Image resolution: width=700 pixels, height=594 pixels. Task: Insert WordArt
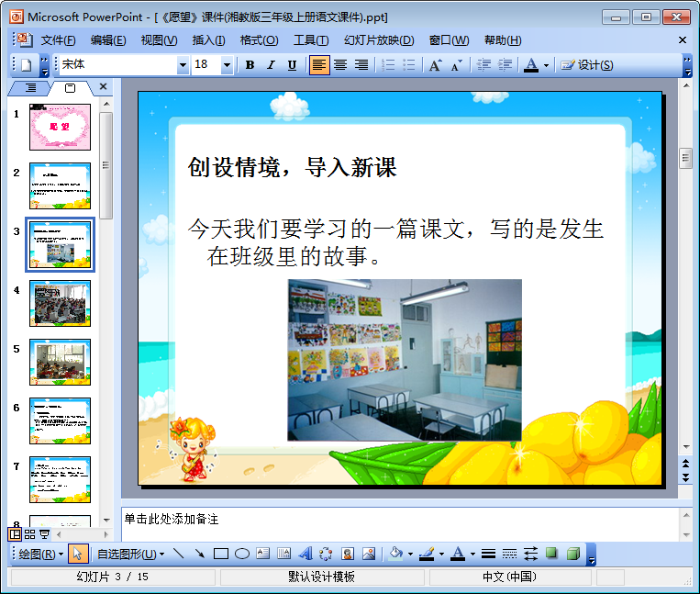pyautogui.click(x=305, y=555)
